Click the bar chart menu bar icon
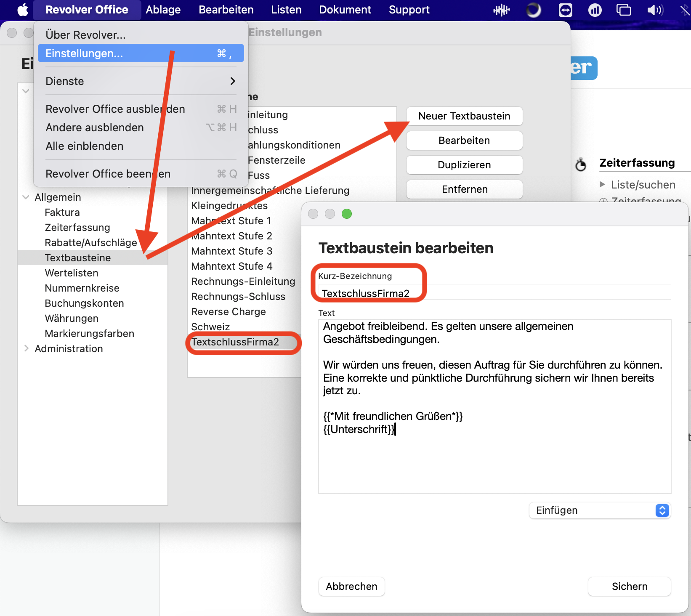This screenshot has height=616, width=691. 595,10
